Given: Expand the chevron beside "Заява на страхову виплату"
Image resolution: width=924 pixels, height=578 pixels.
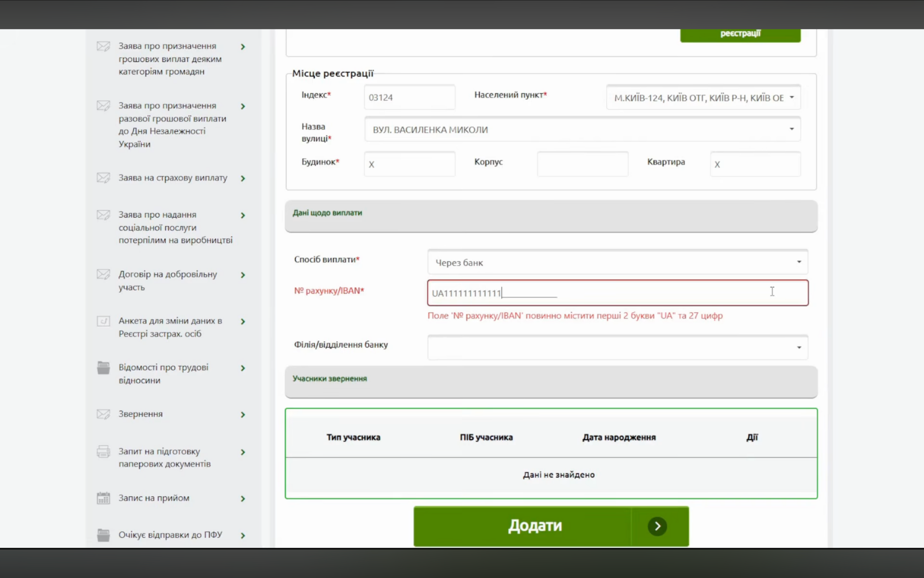Looking at the screenshot, I should tap(243, 178).
